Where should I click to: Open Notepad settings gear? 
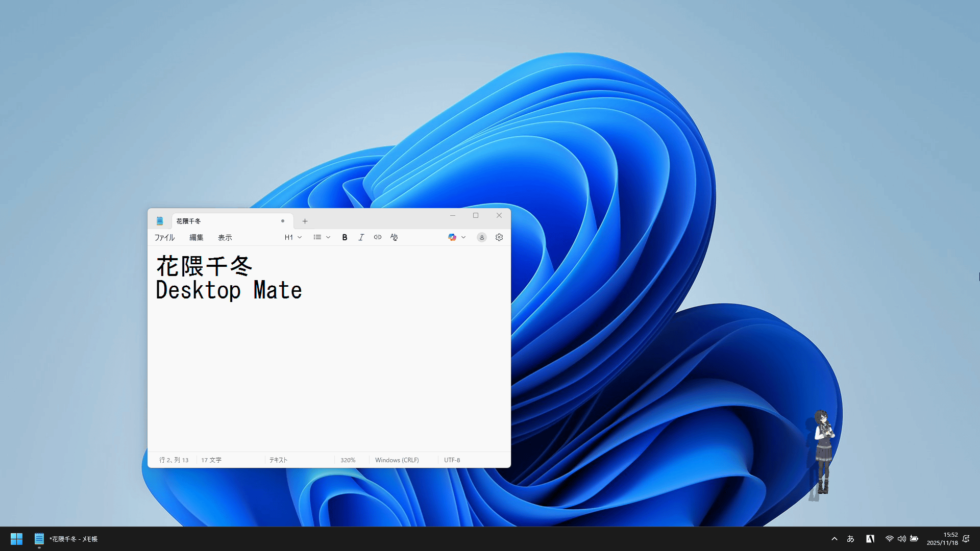pos(499,237)
